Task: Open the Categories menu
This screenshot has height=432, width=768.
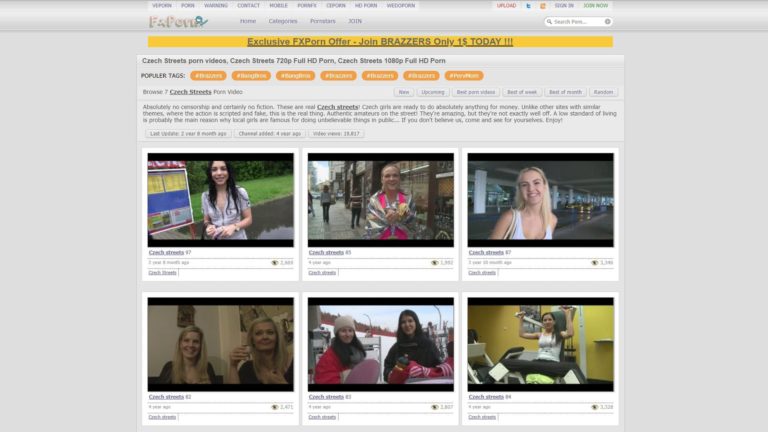Action: 282,21
